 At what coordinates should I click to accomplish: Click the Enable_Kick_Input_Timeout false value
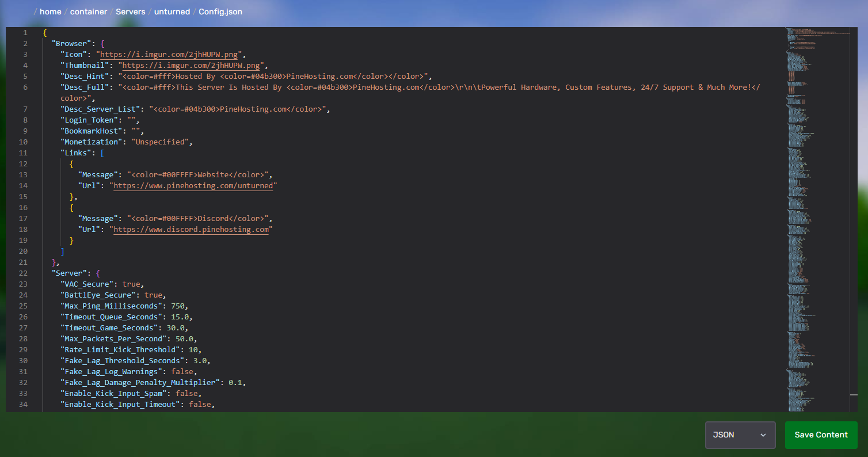tap(201, 405)
